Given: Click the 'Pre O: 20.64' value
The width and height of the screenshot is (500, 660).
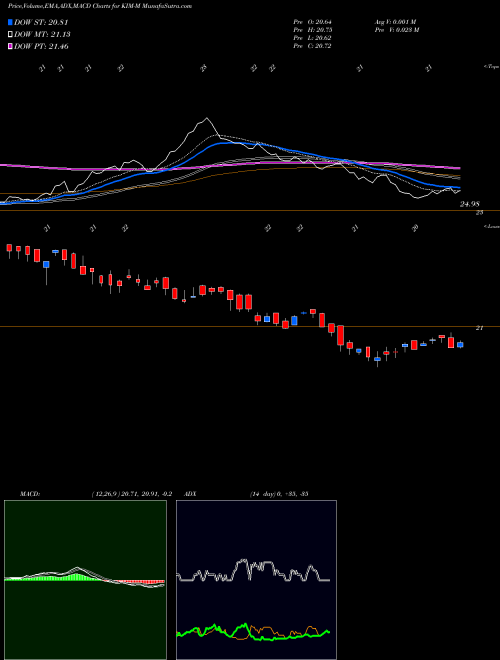Looking at the screenshot, I should 313,22.
